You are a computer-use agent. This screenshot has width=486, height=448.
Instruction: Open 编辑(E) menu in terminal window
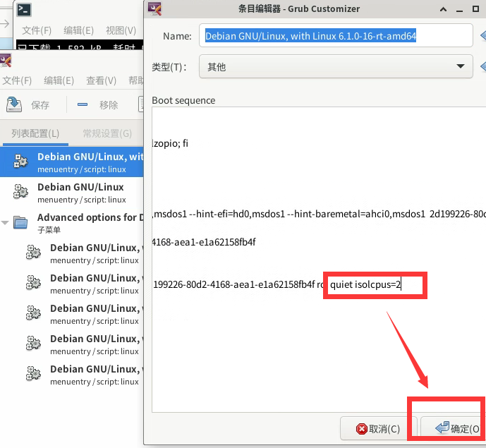[79, 30]
